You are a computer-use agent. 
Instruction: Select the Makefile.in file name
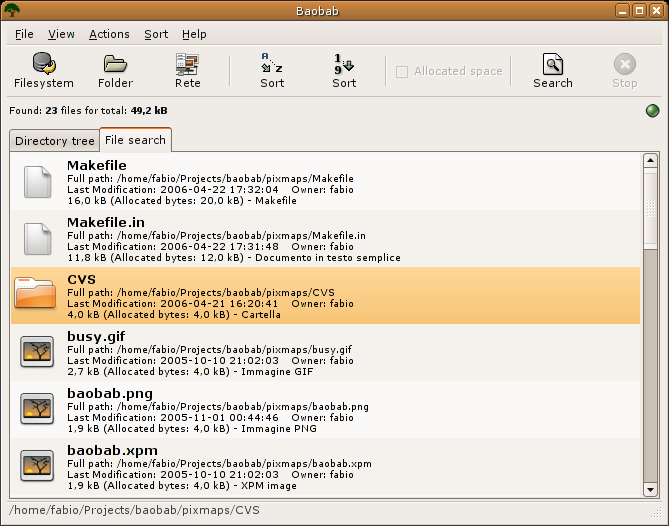pos(106,222)
